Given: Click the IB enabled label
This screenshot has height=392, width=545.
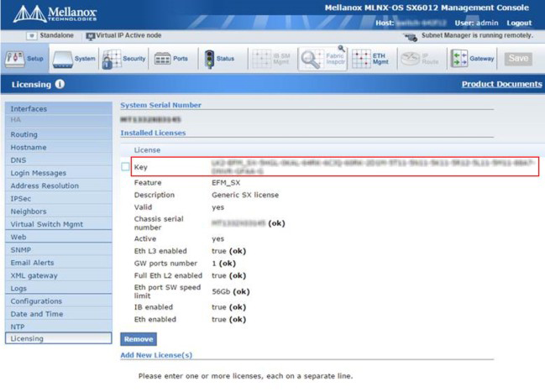Looking at the screenshot, I should [154, 307].
